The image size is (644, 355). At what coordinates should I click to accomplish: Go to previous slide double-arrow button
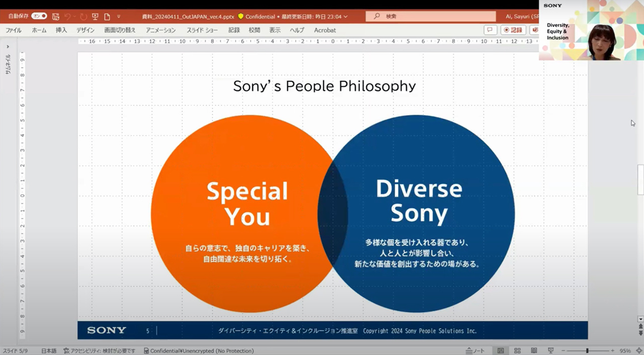640,326
